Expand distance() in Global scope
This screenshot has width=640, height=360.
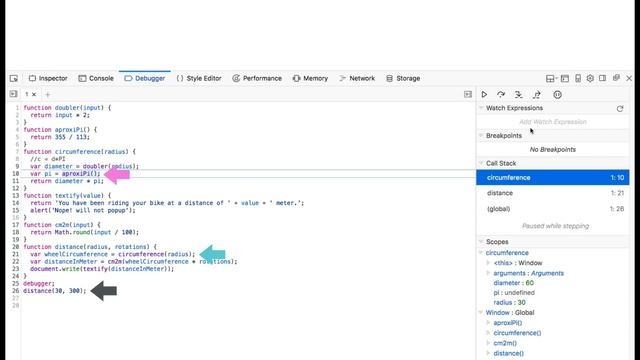488,353
